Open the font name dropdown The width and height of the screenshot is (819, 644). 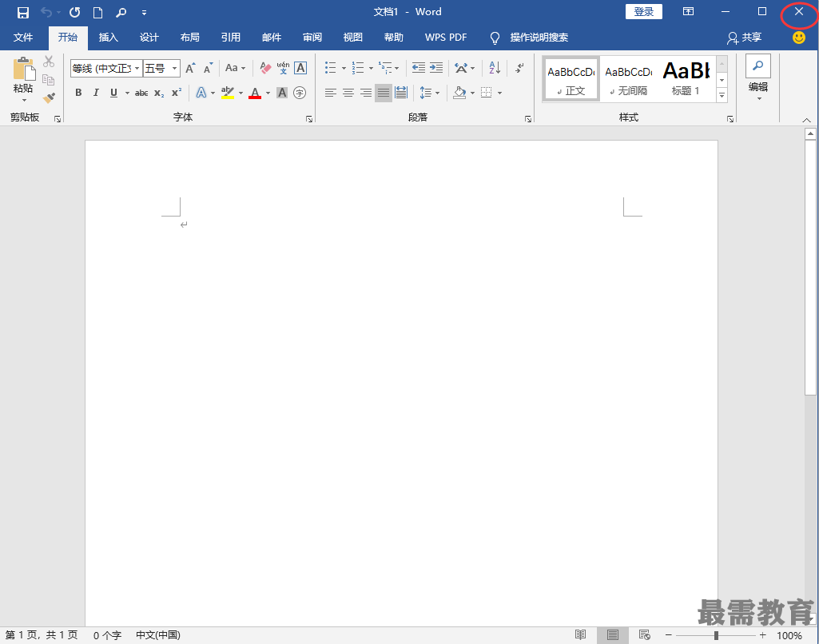(137, 69)
